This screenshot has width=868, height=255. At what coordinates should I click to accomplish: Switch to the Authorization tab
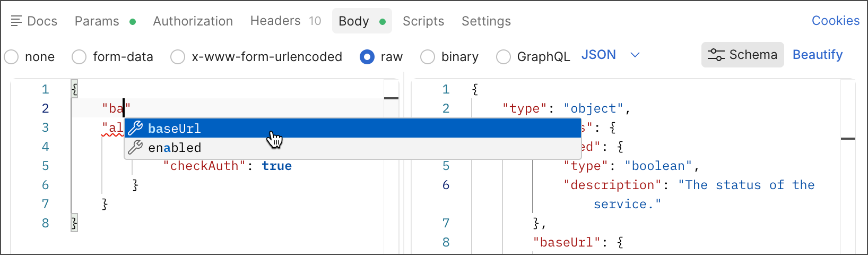tap(193, 21)
